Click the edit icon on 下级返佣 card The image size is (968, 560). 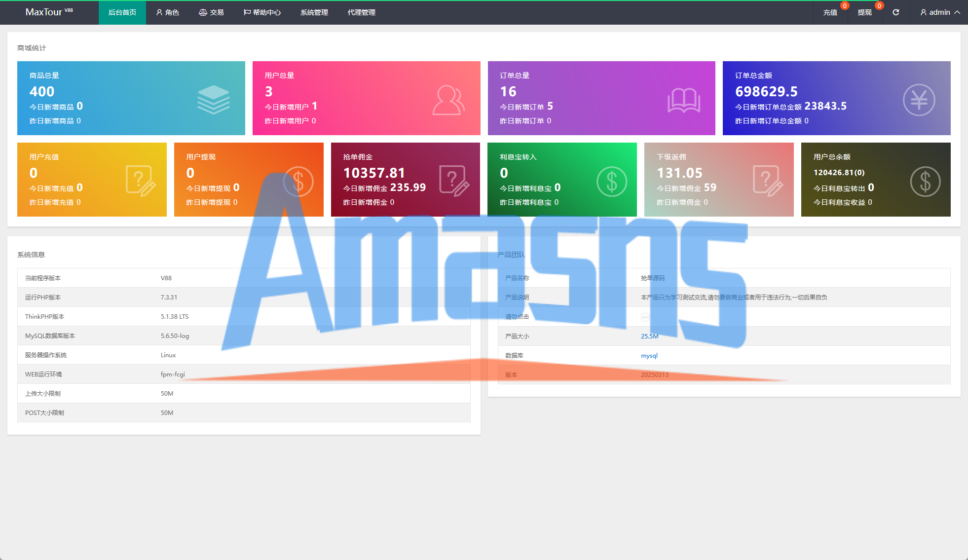coord(767,181)
